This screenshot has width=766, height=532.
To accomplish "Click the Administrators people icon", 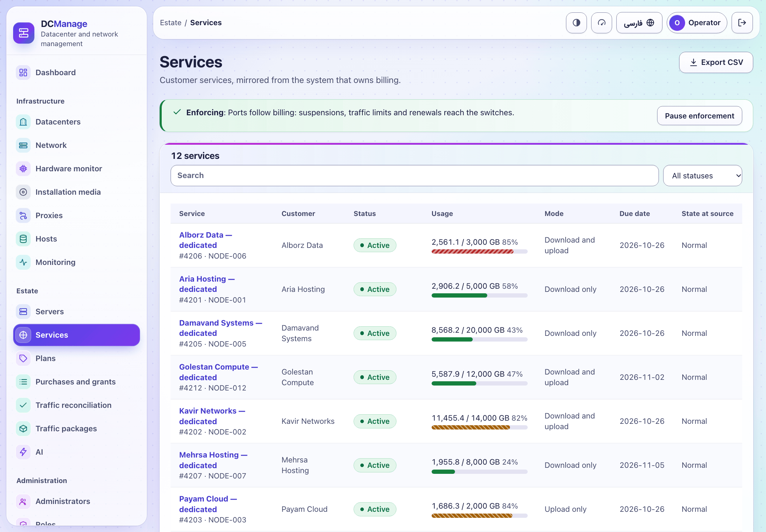I will 23,501.
